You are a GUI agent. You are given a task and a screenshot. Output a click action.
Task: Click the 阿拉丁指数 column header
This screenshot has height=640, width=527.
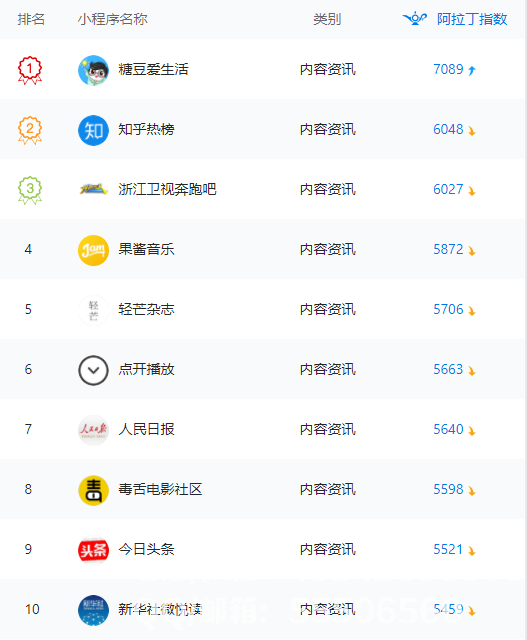tap(472, 19)
